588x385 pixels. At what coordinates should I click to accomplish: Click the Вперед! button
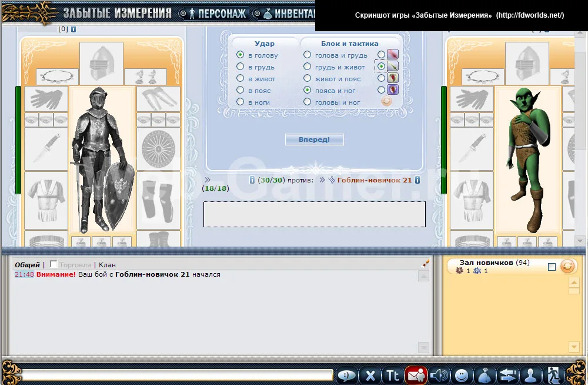point(314,140)
